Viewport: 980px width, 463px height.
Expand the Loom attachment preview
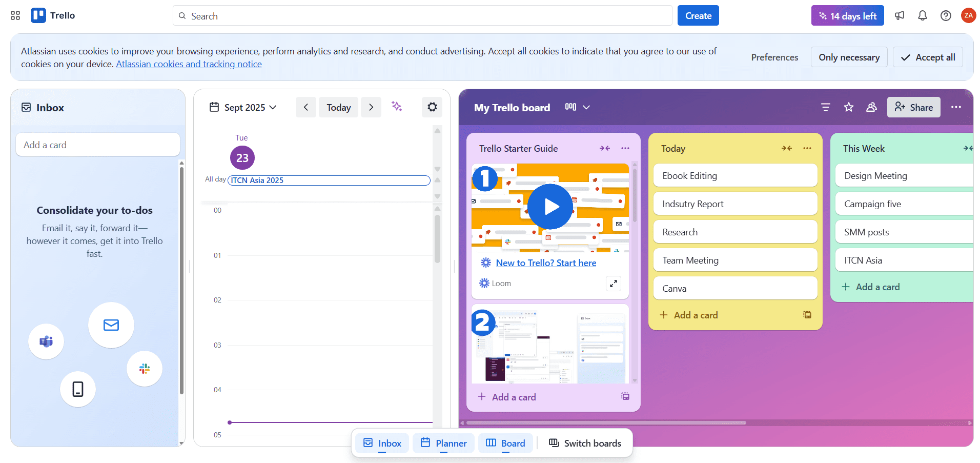click(613, 283)
